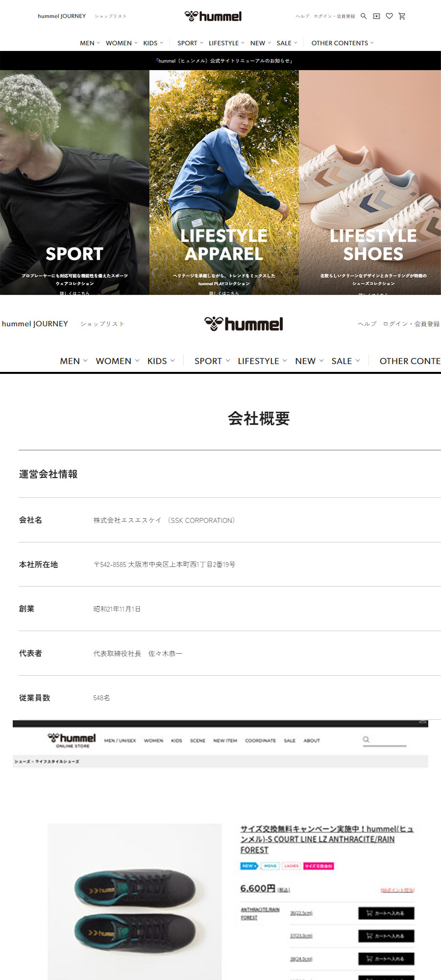This screenshot has height=980, width=441.
Task: Open ログイン・会員登録 on the 会社概要 page
Action: pos(412,324)
